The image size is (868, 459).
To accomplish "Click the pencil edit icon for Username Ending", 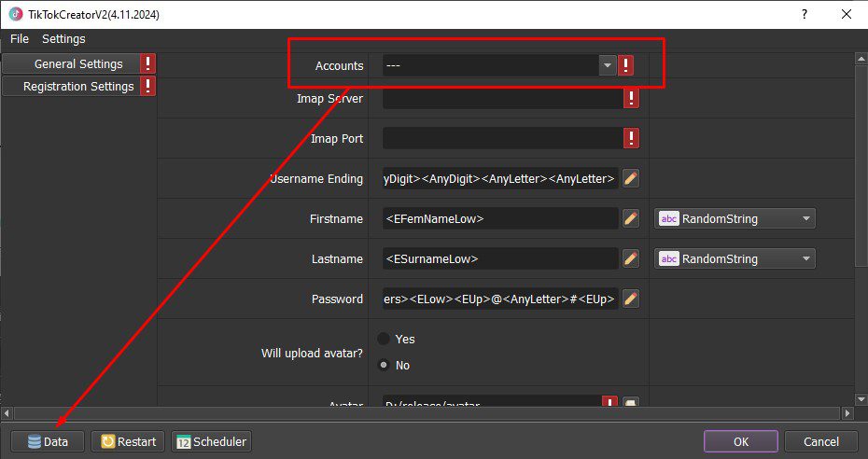I will tap(631, 178).
